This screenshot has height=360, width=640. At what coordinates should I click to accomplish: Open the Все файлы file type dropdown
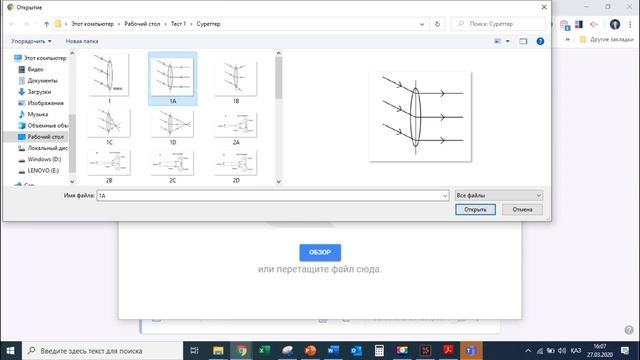[499, 196]
